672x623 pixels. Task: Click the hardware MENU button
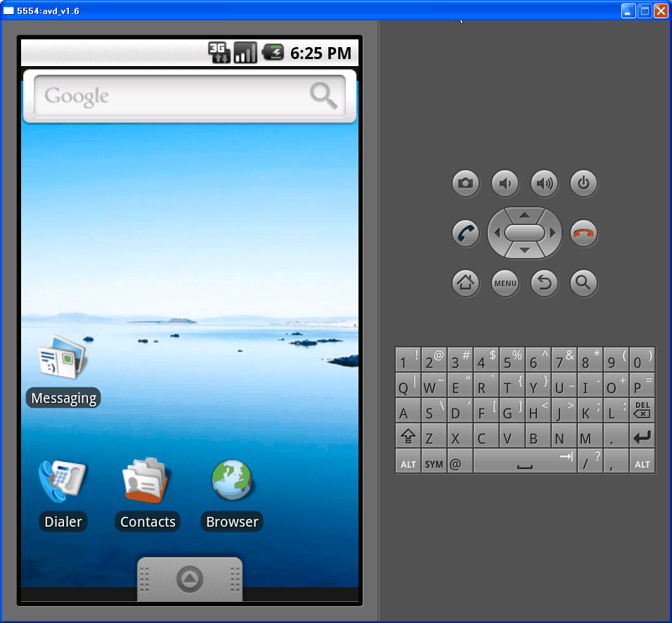click(505, 283)
